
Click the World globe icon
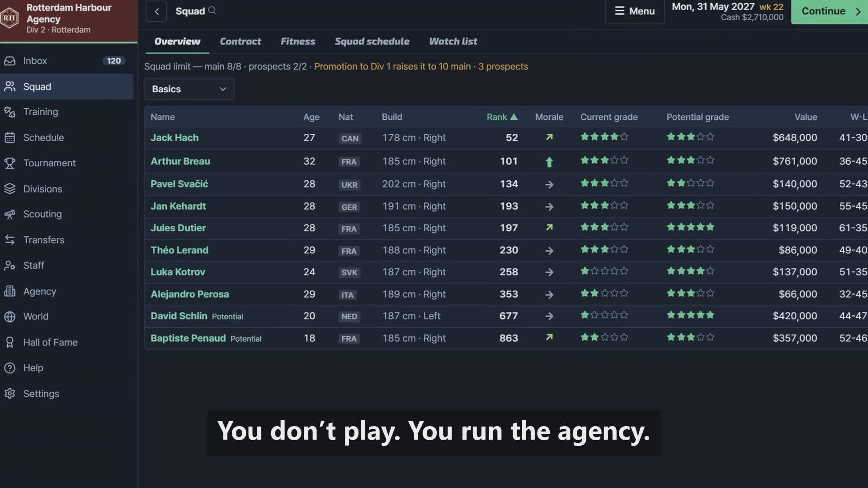click(10, 316)
